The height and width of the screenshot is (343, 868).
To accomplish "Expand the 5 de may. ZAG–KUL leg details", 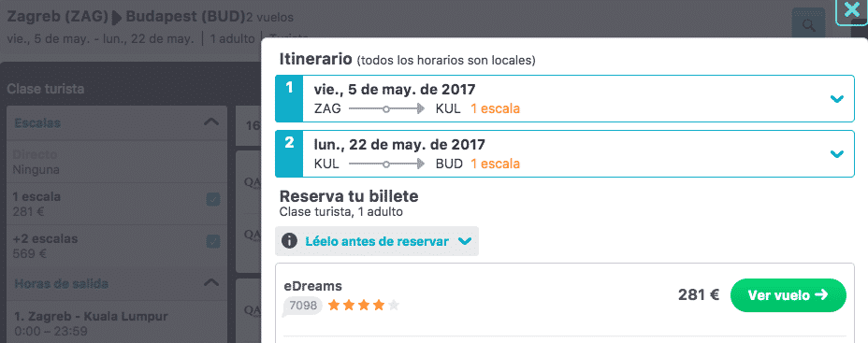I will (x=837, y=99).
